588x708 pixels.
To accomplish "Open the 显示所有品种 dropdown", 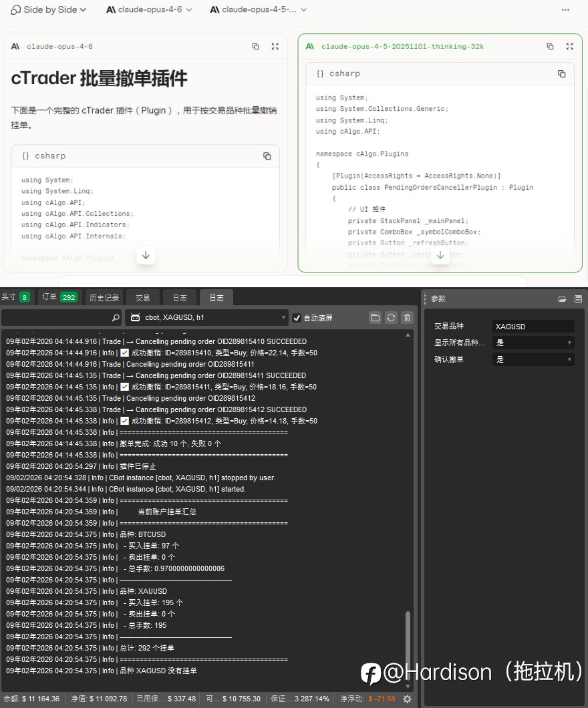I will pos(533,343).
